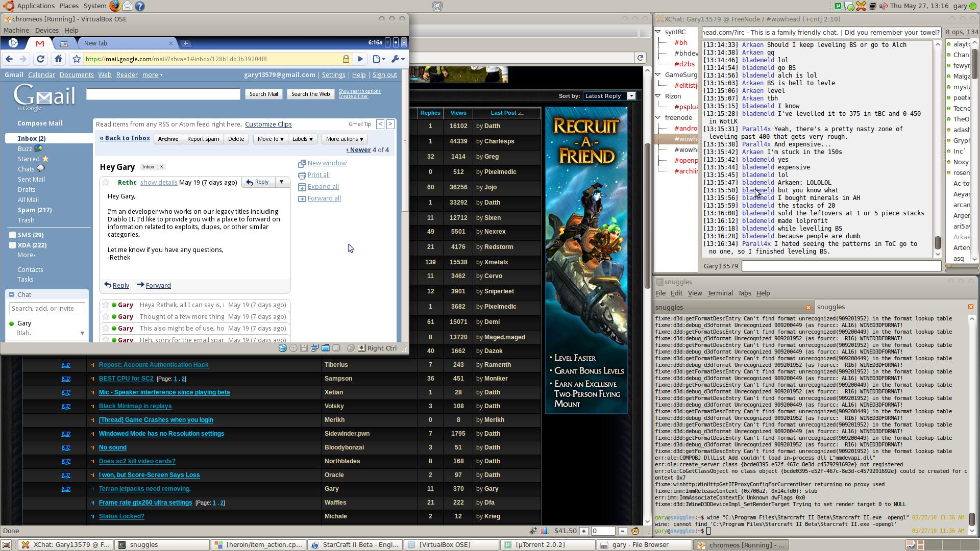Open the Devices menu in VirtualBox
The height and width of the screenshot is (551, 980).
(46, 31)
